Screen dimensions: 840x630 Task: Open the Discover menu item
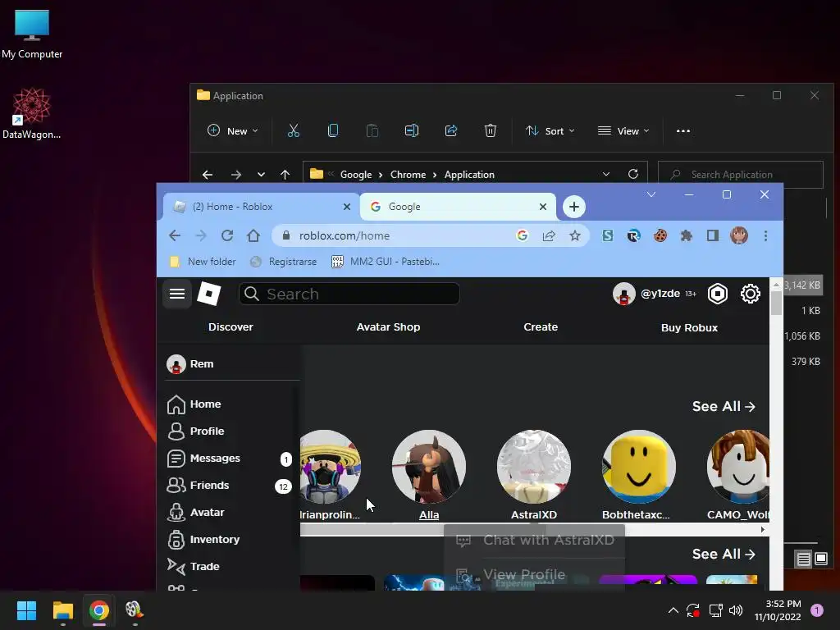pyautogui.click(x=231, y=326)
